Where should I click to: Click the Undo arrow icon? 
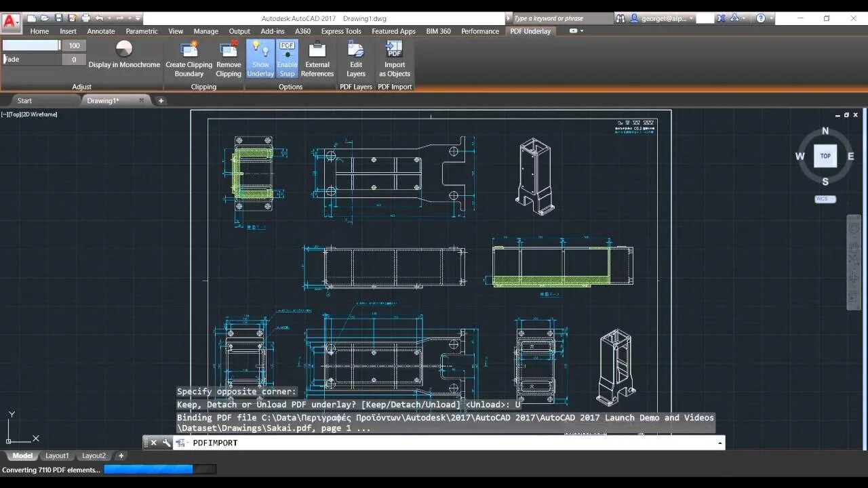pyautogui.click(x=100, y=18)
